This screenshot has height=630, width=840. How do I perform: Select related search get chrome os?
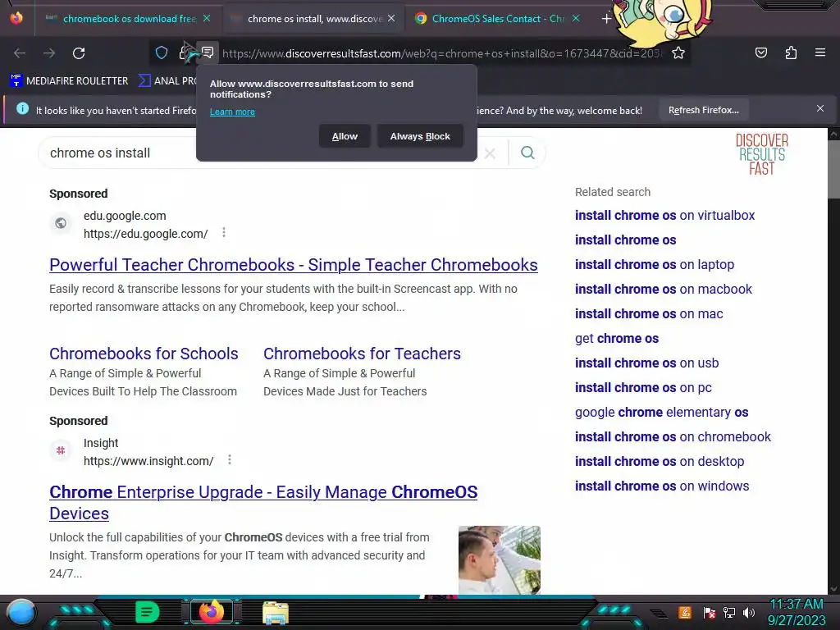click(x=617, y=339)
